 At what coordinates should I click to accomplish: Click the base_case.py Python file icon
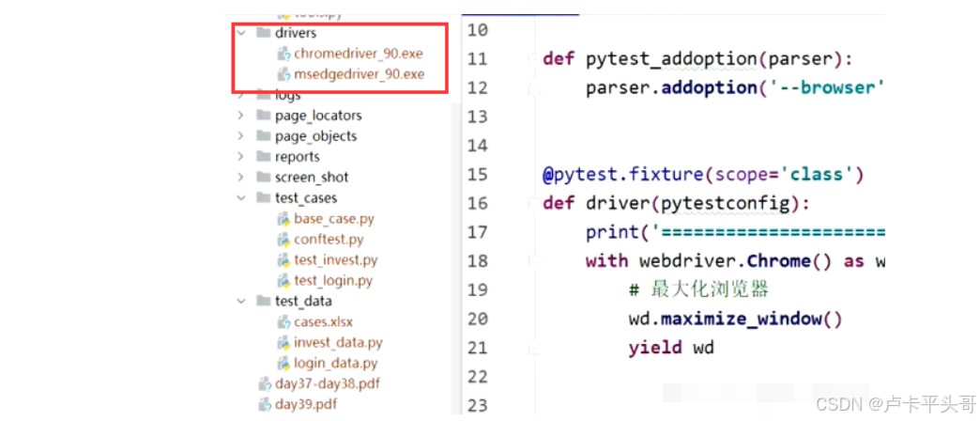click(283, 219)
